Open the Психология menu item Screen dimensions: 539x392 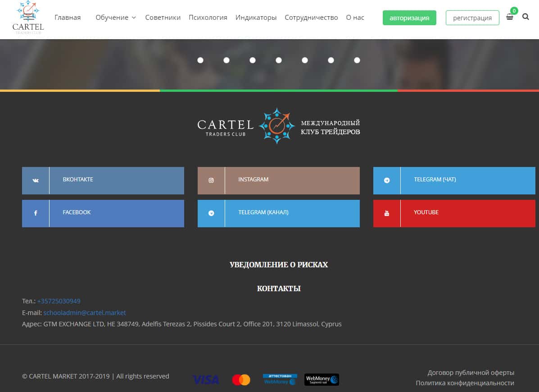coord(208,18)
